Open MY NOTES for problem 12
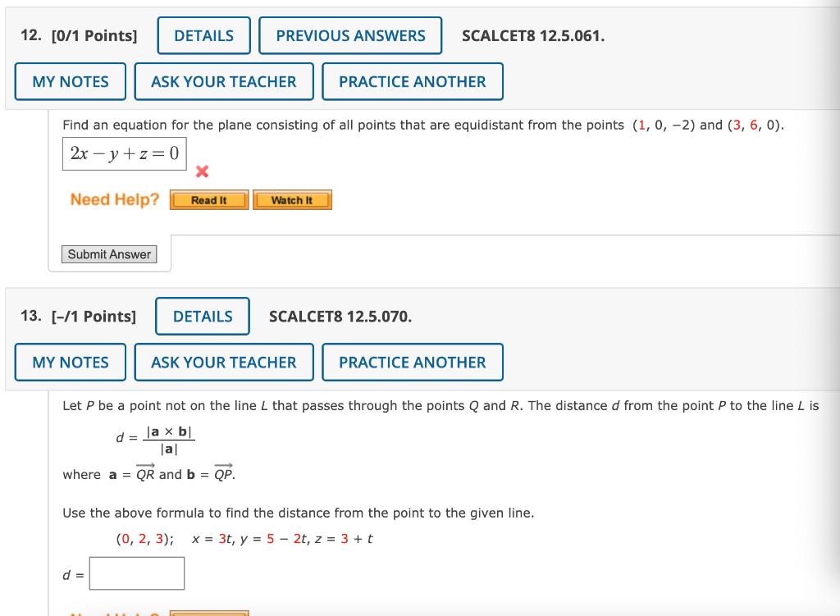Image resolution: width=840 pixels, height=616 pixels. click(70, 81)
